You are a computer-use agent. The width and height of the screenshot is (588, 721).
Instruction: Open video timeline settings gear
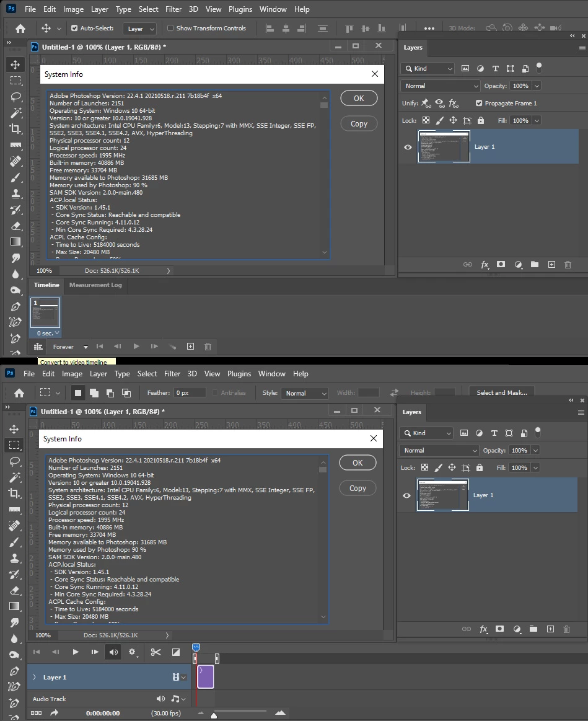[x=133, y=652]
